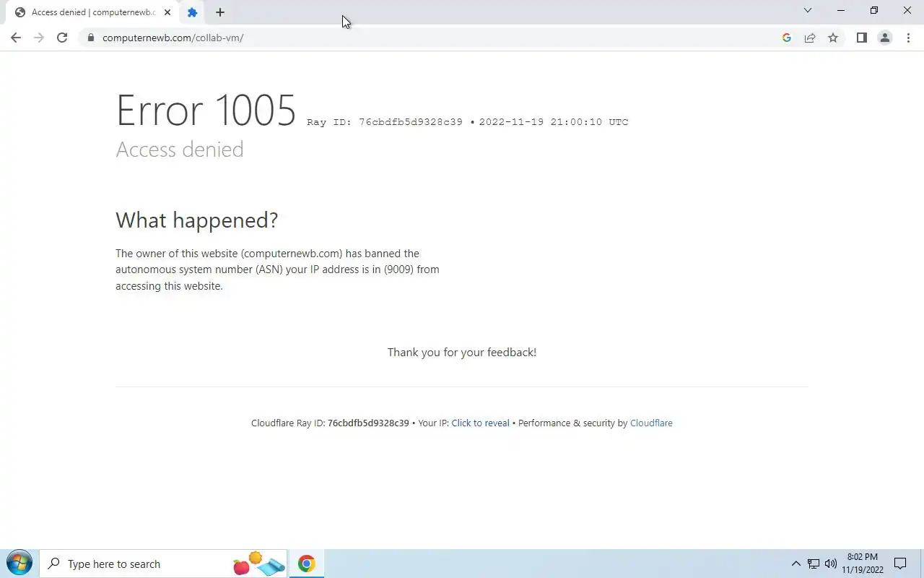Close the Chrome window

(907, 10)
